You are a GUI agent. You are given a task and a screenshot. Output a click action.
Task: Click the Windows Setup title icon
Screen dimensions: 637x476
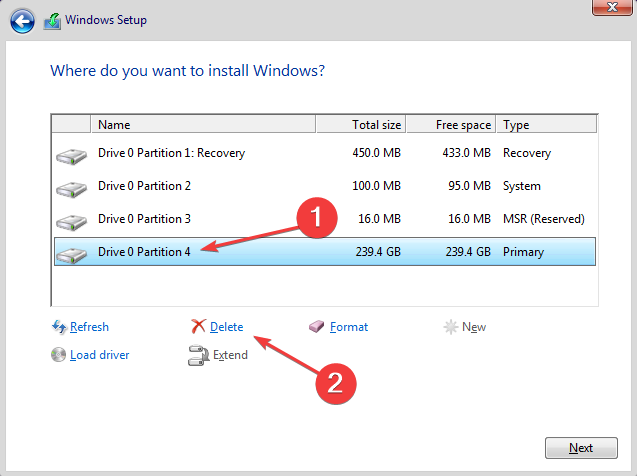point(52,21)
